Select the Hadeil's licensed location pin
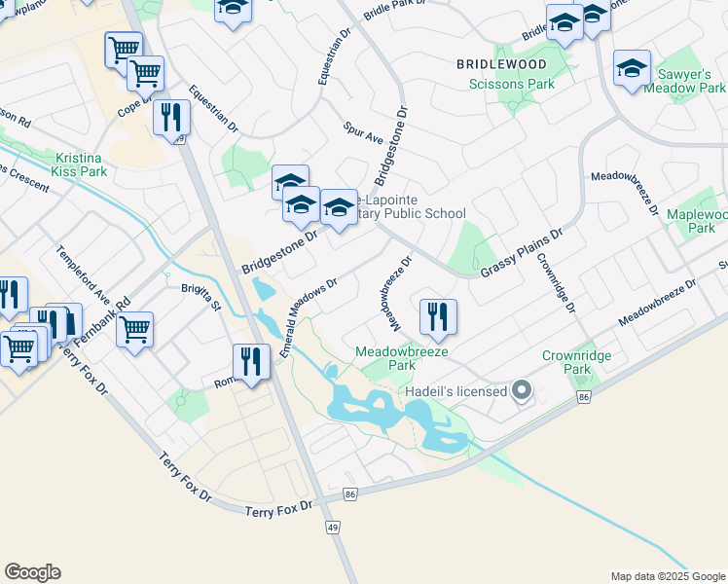The width and height of the screenshot is (728, 584). point(522,391)
